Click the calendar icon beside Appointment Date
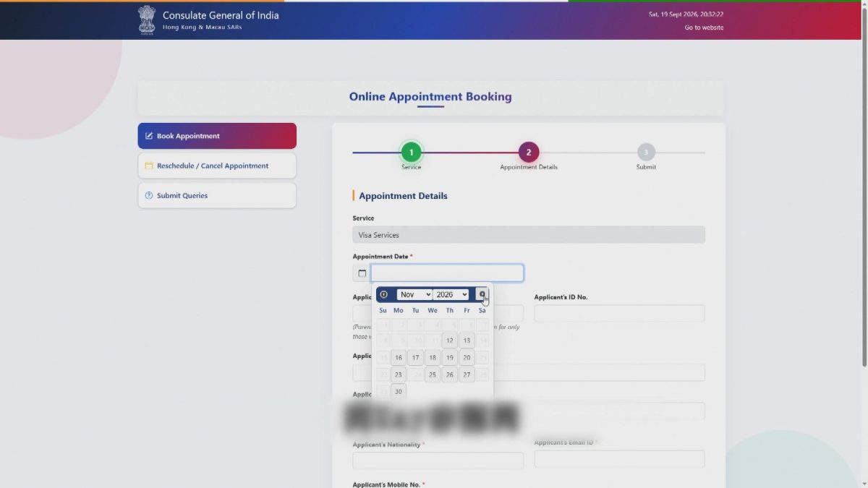Image resolution: width=868 pixels, height=488 pixels. click(362, 273)
